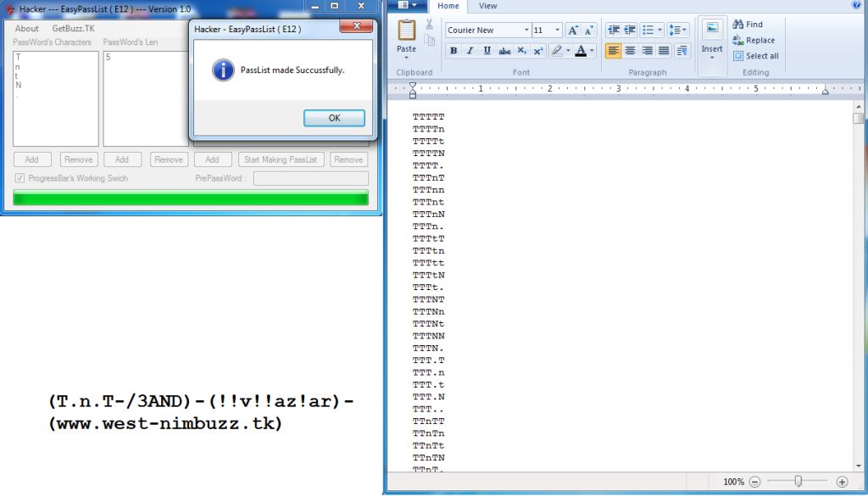Click the first document line TTTTT
Image resolution: width=868 pixels, height=497 pixels.
pos(428,117)
